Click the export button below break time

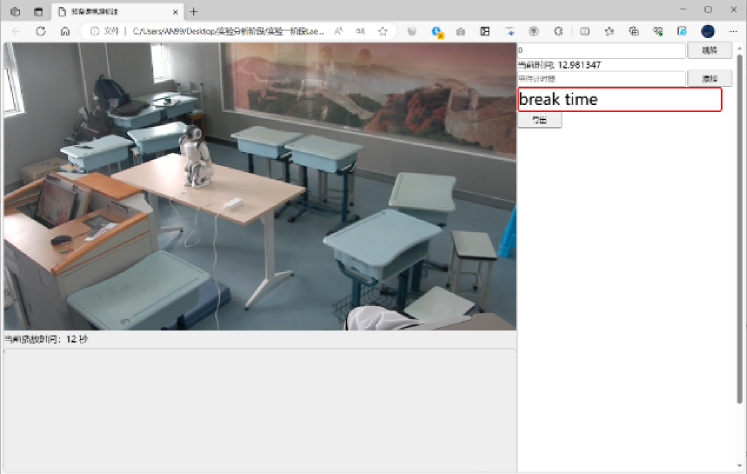click(x=539, y=120)
